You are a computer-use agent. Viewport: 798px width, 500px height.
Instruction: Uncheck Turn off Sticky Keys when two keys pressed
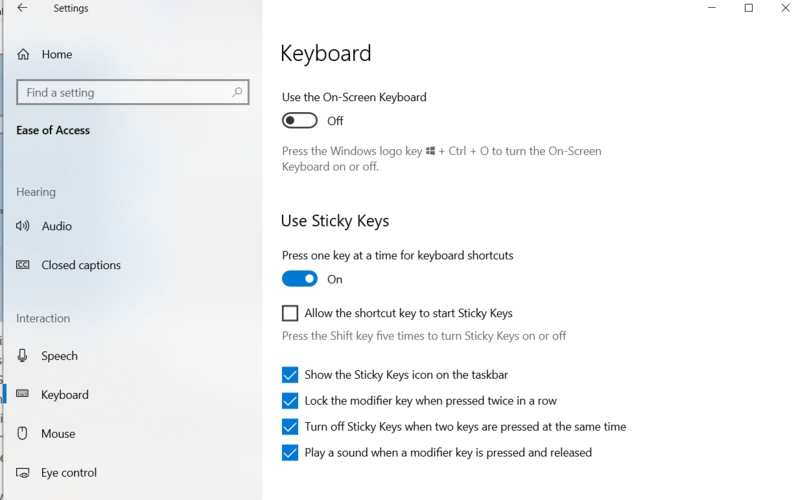click(x=290, y=427)
